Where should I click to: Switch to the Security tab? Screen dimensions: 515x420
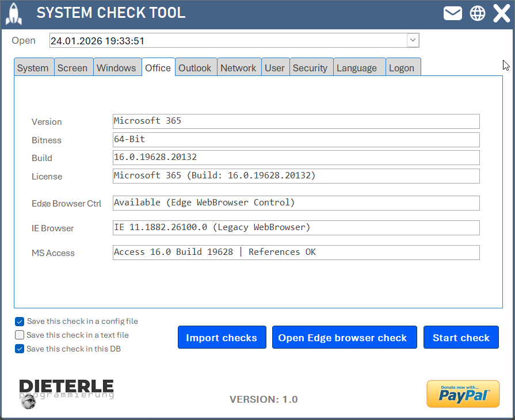pyautogui.click(x=310, y=68)
